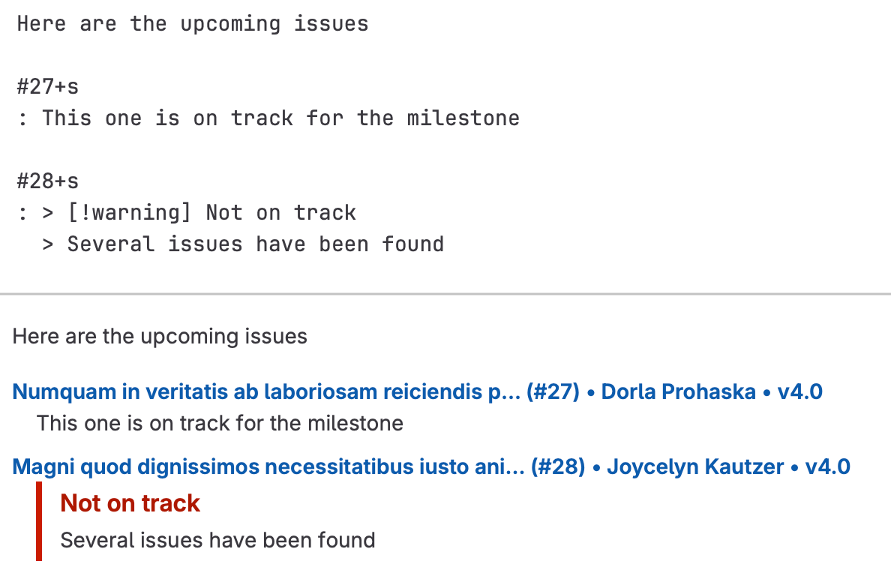Click the v4.0 milestone on issue #27
Screen dimensions: 891x588
[799, 391]
